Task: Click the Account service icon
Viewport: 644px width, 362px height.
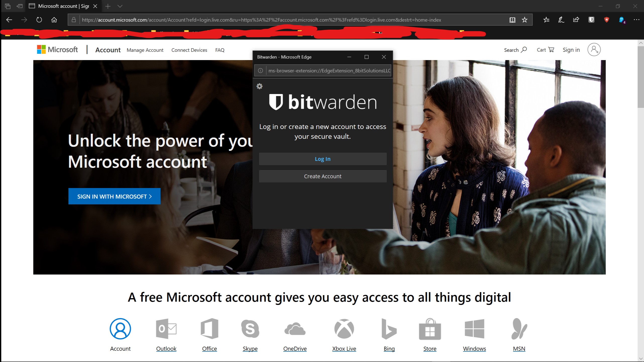Action: click(x=120, y=329)
